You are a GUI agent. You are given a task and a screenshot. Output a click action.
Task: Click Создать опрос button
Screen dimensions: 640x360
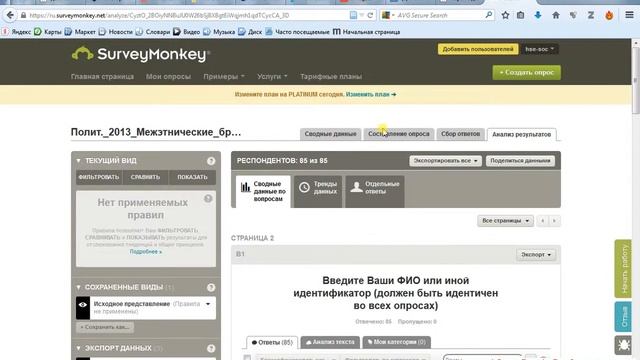click(x=527, y=73)
